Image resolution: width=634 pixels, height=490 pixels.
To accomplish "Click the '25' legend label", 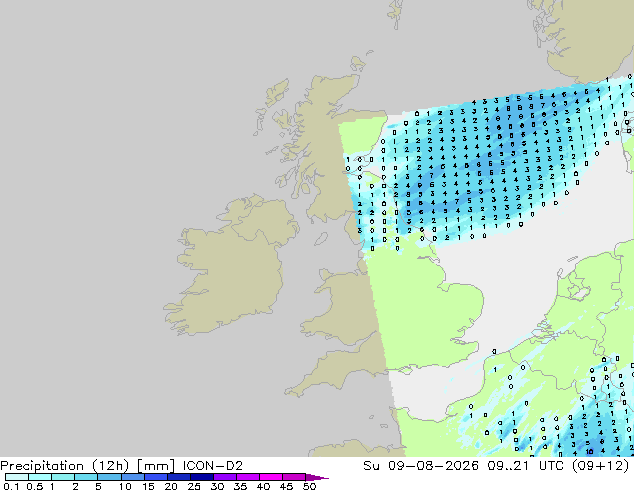I will click(x=194, y=486).
